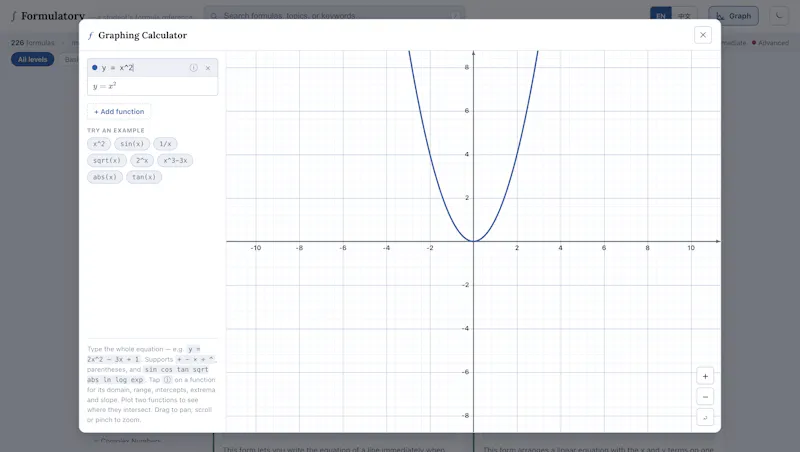Select All levels filter
This screenshot has width=800, height=452.
[33, 59]
